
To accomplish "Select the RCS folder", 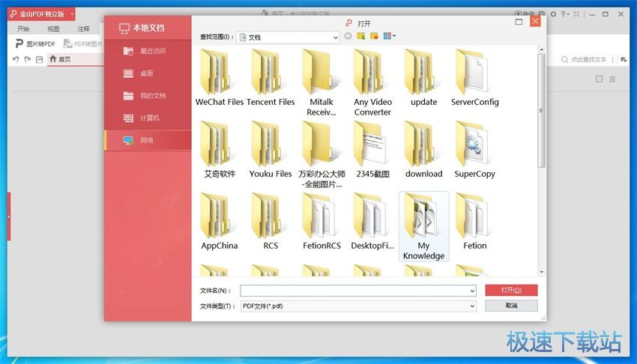I will click(271, 221).
